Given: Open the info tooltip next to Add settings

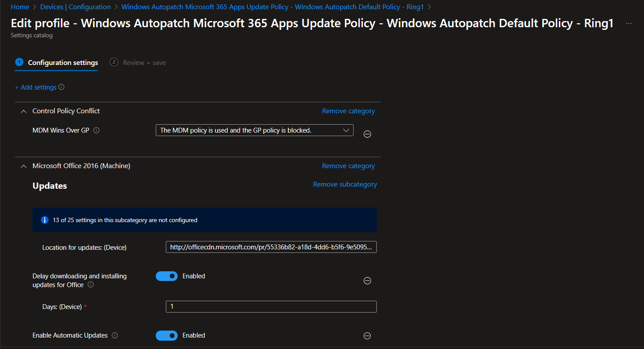Looking at the screenshot, I should coord(62,87).
